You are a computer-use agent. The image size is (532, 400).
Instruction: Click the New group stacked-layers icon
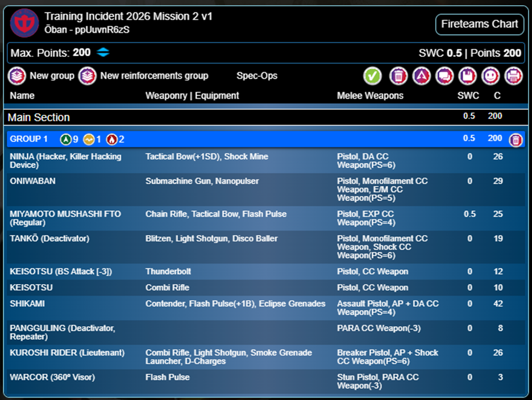[17, 76]
